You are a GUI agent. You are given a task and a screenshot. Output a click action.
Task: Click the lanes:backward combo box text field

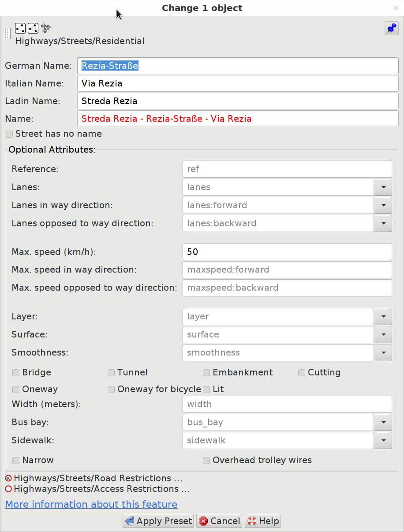278,223
